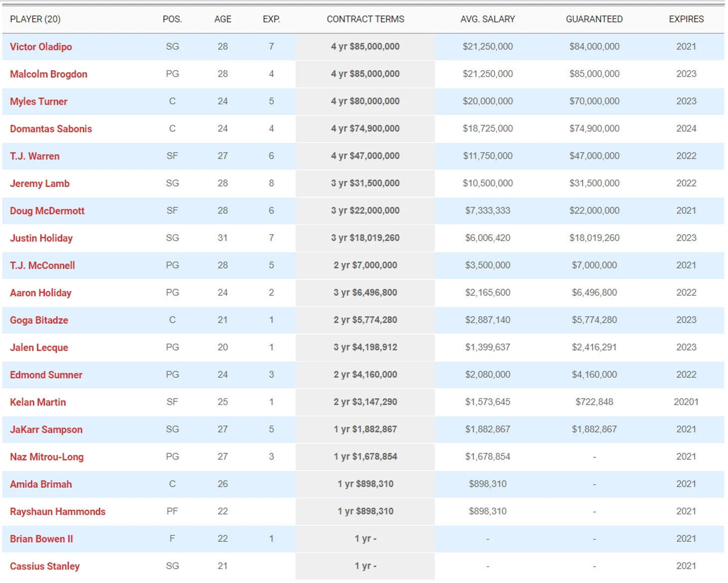Open JaKarr Sampson's player page

(x=46, y=429)
